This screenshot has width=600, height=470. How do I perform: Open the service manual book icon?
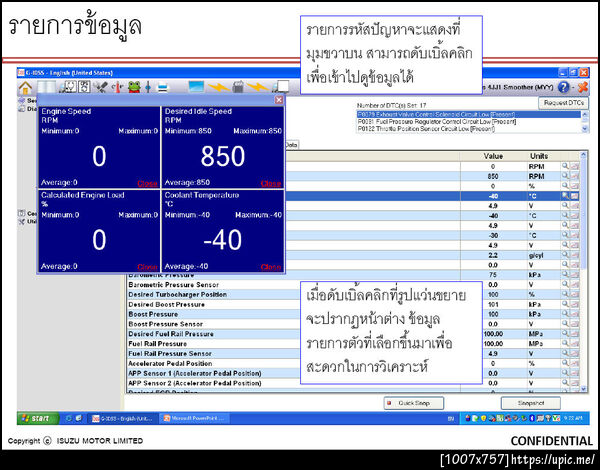point(46,87)
